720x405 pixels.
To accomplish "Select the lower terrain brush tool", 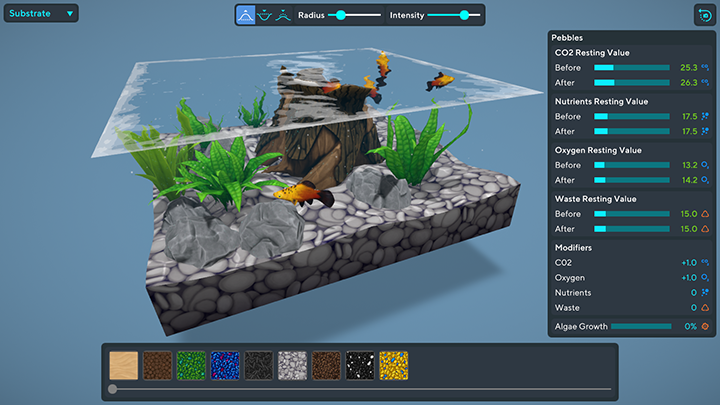I will click(x=264, y=15).
